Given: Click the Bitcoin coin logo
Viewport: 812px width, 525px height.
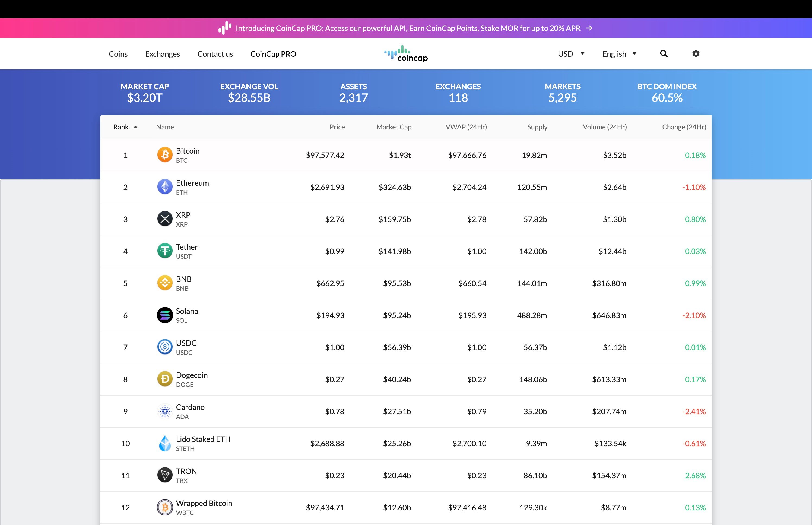Looking at the screenshot, I should coord(165,155).
